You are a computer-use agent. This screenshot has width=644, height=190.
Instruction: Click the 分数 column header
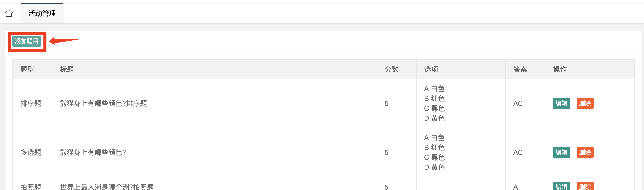392,70
